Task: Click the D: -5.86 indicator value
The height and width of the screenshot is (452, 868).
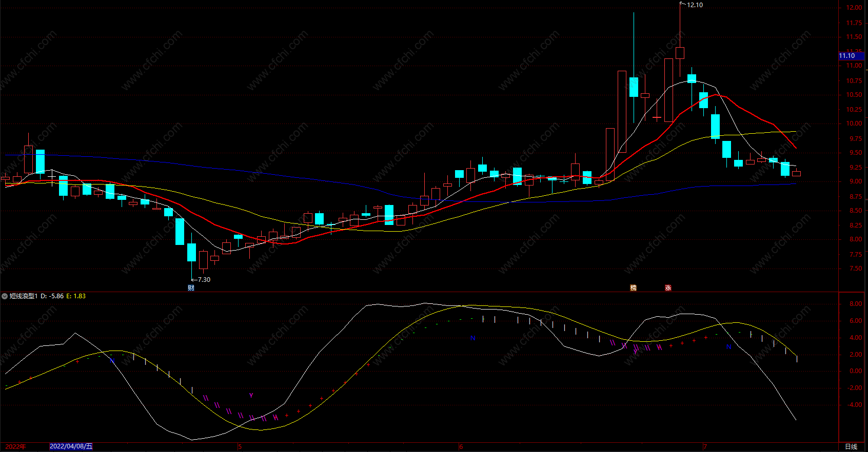Action: click(x=52, y=296)
